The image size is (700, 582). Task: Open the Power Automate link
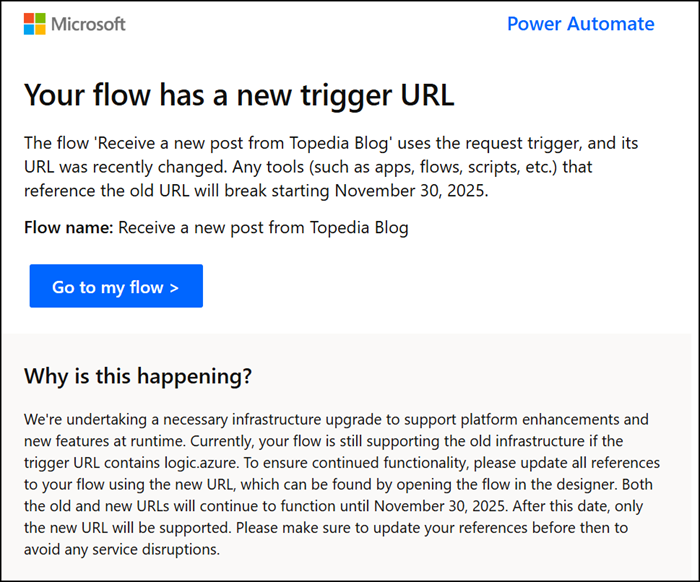click(x=580, y=24)
